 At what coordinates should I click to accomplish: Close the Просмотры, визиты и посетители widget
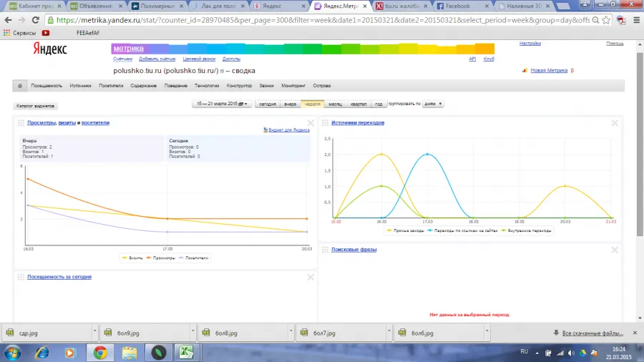coord(311,123)
